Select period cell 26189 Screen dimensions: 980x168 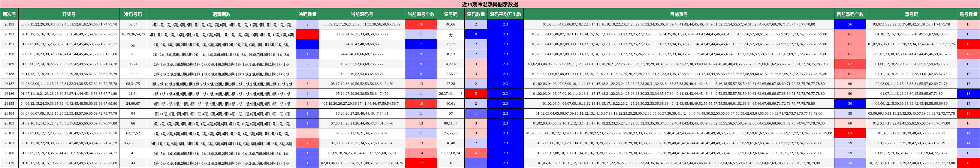(9, 64)
